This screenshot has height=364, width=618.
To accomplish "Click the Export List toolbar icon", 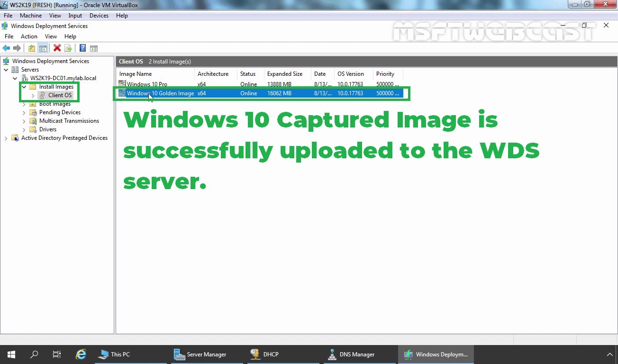I will 68,48.
